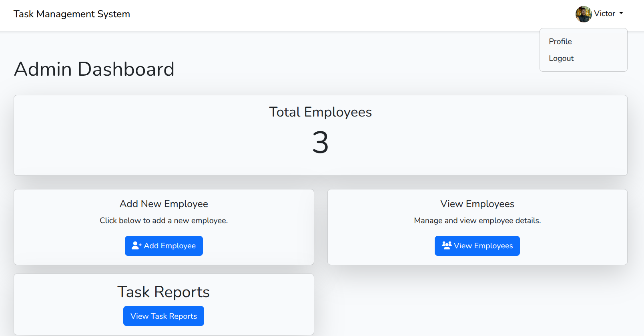The image size is (644, 336).
Task: Click the employee count number 3
Action: [320, 143]
